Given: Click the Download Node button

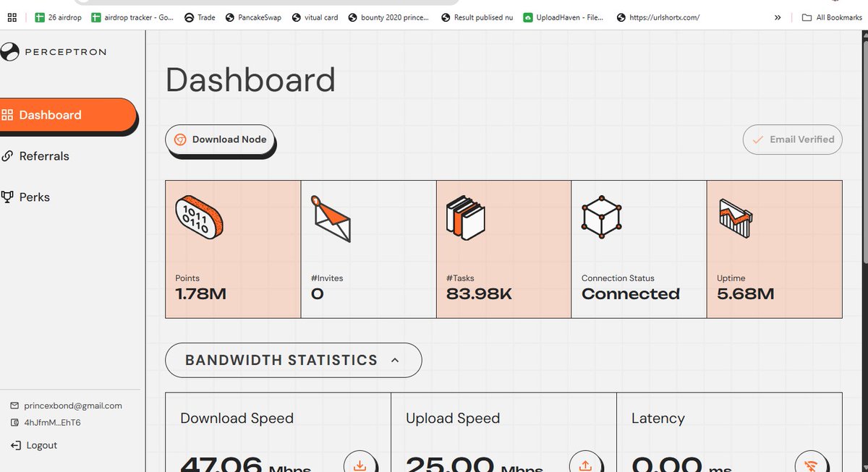Looking at the screenshot, I should click(220, 140).
